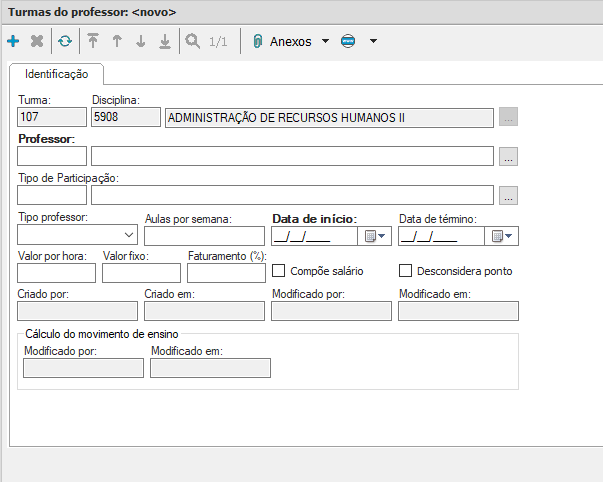
Task: Click the Anexos paperclip icon
Action: [256, 42]
